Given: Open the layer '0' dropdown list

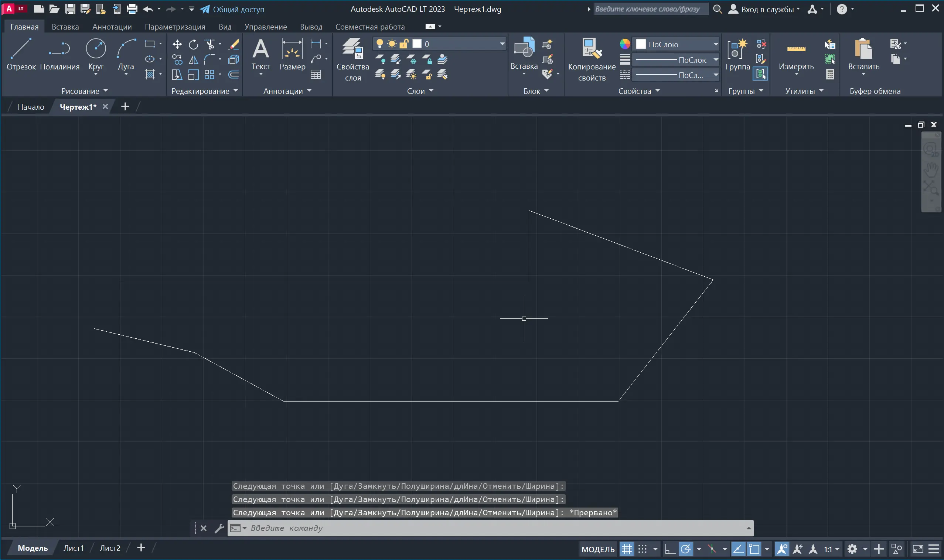Looking at the screenshot, I should (x=502, y=43).
